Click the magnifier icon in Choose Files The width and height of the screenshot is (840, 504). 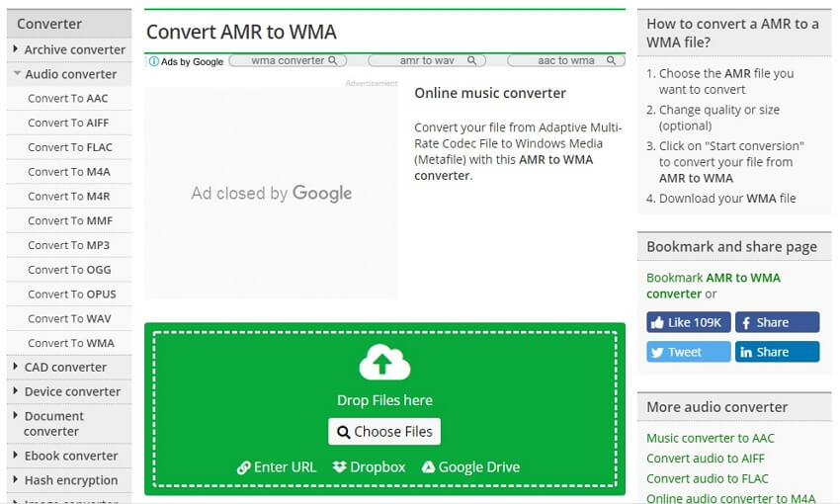343,432
